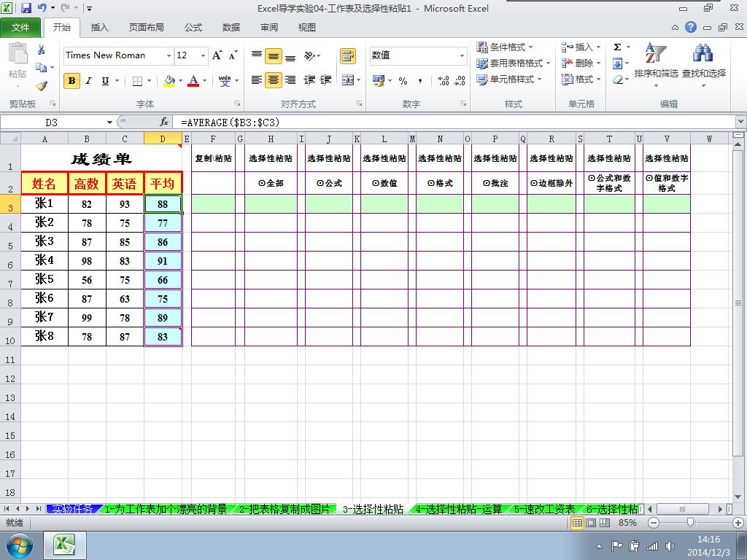Click the increase indent icon
Image resolution: width=747 pixels, height=560 pixels.
click(326, 80)
